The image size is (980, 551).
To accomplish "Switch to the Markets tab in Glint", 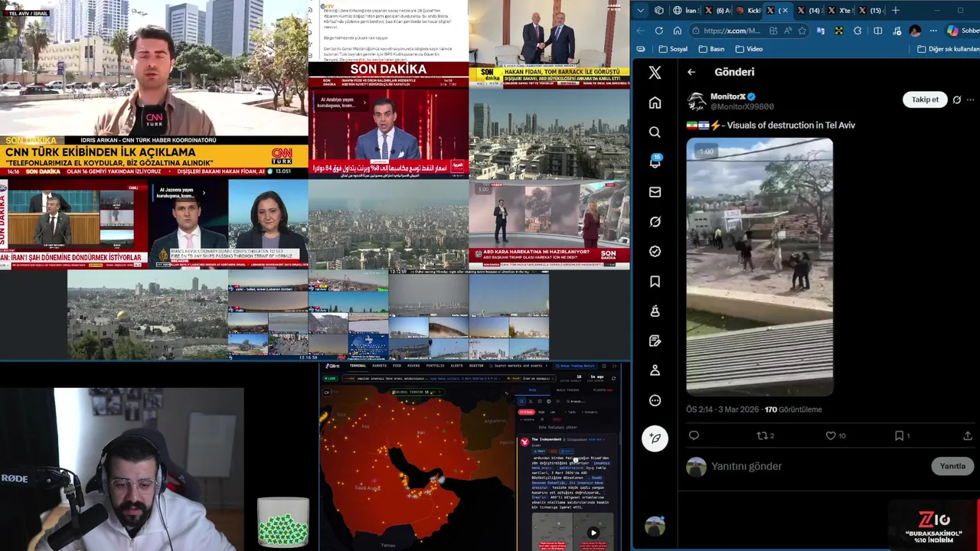I will coord(379,366).
